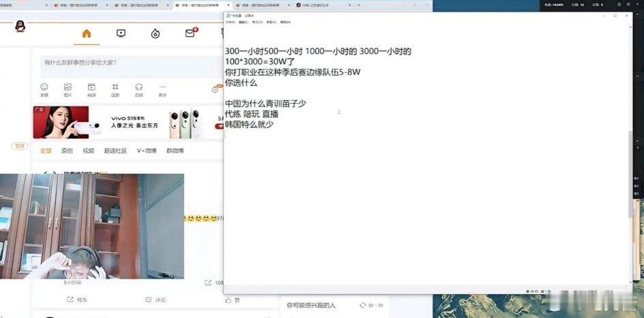Place cursor on line 你选什么 in Notepad

coord(241,83)
